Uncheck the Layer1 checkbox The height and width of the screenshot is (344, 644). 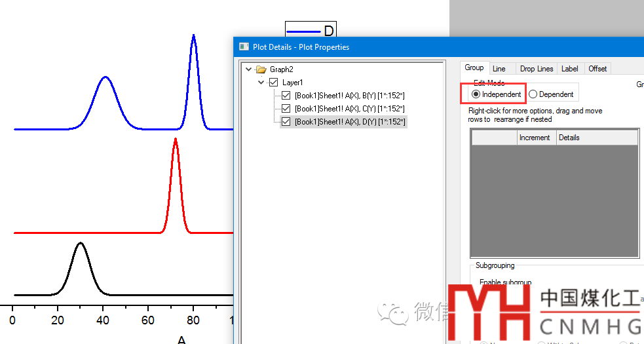pos(274,83)
